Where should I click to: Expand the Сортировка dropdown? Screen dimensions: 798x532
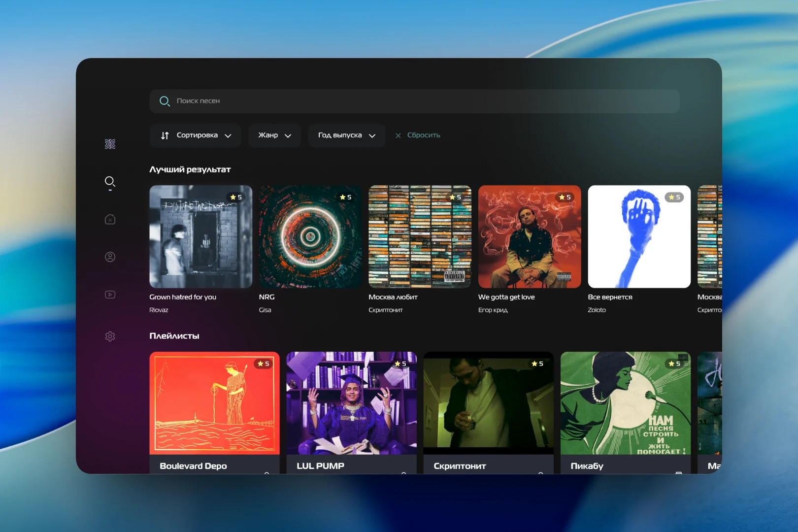196,135
